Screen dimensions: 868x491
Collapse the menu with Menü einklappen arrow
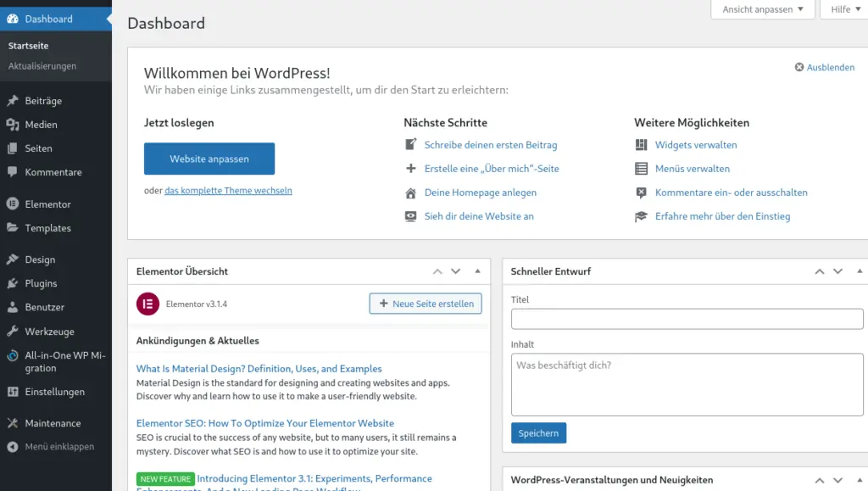(15, 446)
